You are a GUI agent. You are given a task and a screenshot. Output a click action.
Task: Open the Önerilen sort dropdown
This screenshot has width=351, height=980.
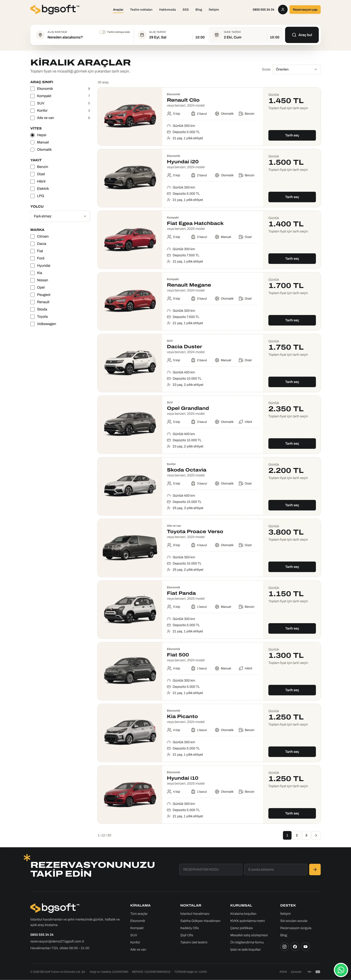click(x=296, y=69)
